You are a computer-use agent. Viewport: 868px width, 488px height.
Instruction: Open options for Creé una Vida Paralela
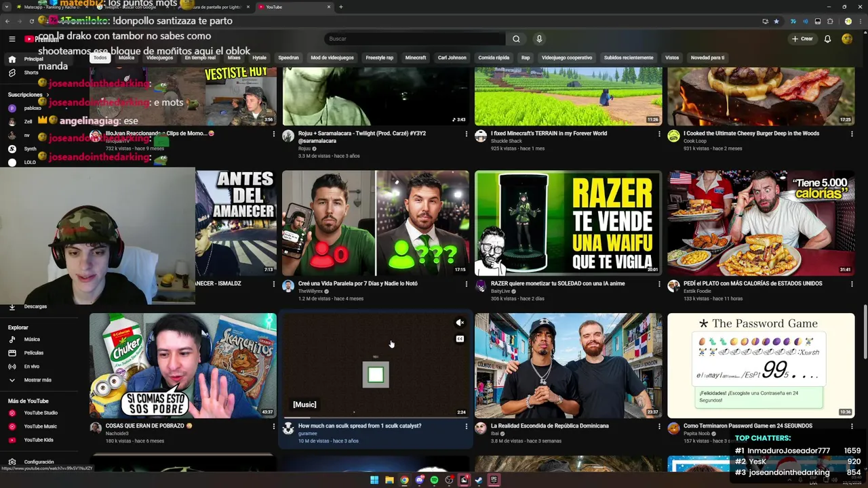click(x=466, y=284)
